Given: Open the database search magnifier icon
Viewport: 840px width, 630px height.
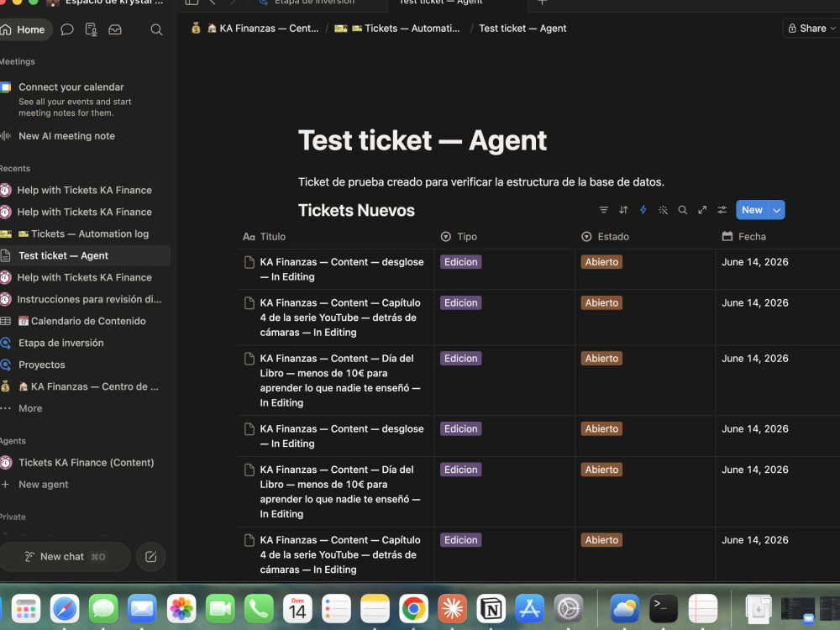Looking at the screenshot, I should click(682, 210).
